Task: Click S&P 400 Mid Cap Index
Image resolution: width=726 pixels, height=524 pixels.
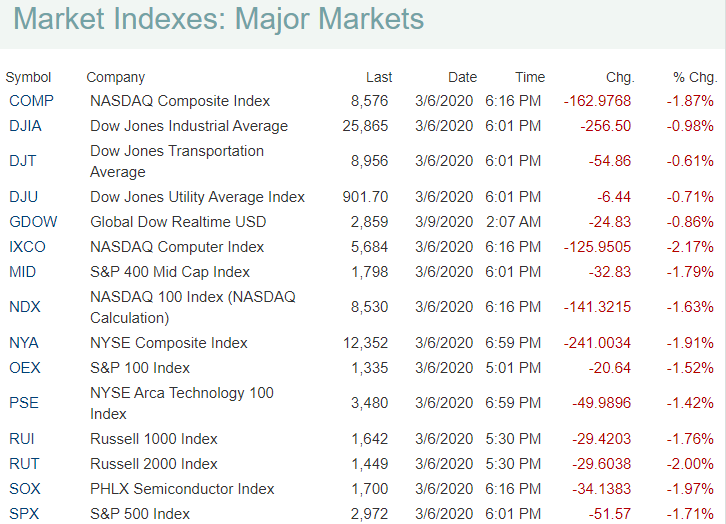Action: click(x=170, y=272)
